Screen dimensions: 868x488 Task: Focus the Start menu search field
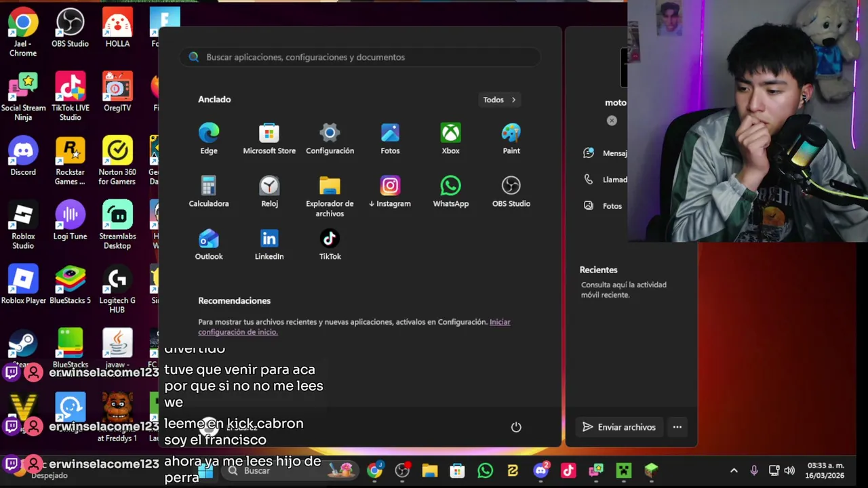coord(360,57)
